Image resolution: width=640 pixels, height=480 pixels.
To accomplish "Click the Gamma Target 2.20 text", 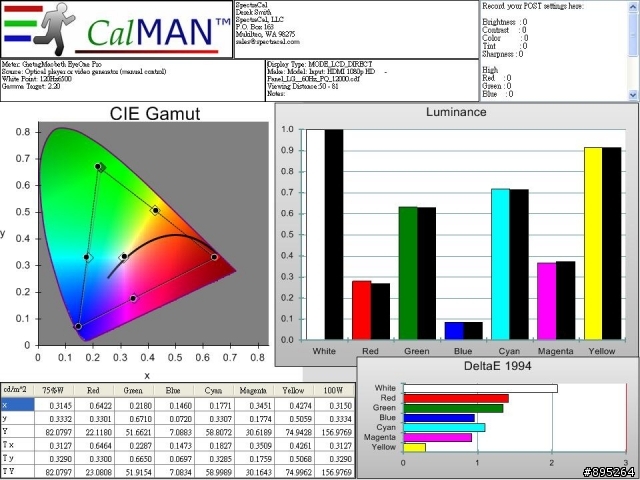I will click(x=31, y=87).
